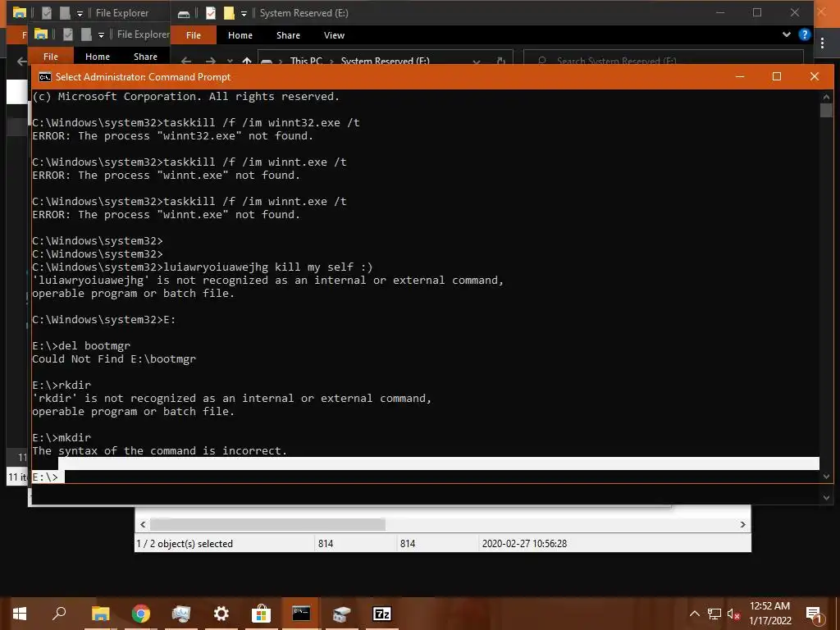Screen dimensions: 840x630
Task: Open Settings gear on taskbar
Action: [x=221, y=614]
